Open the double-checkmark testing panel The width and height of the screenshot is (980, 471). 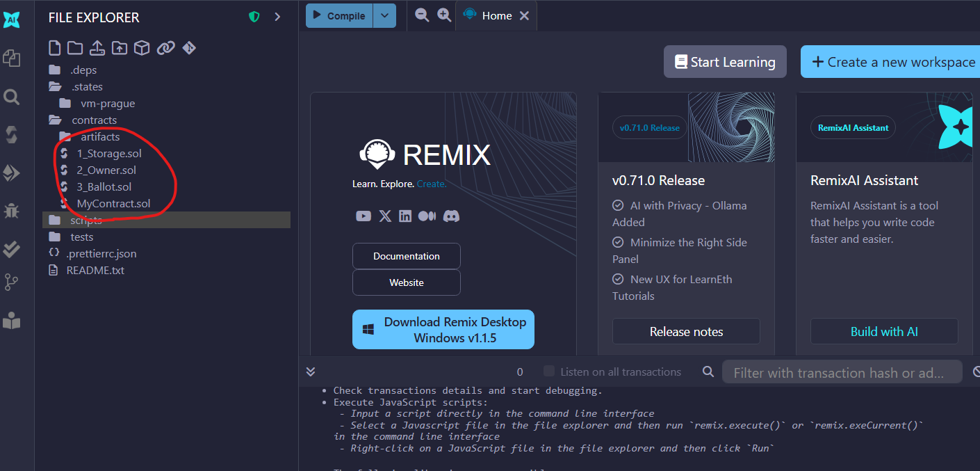tap(12, 248)
